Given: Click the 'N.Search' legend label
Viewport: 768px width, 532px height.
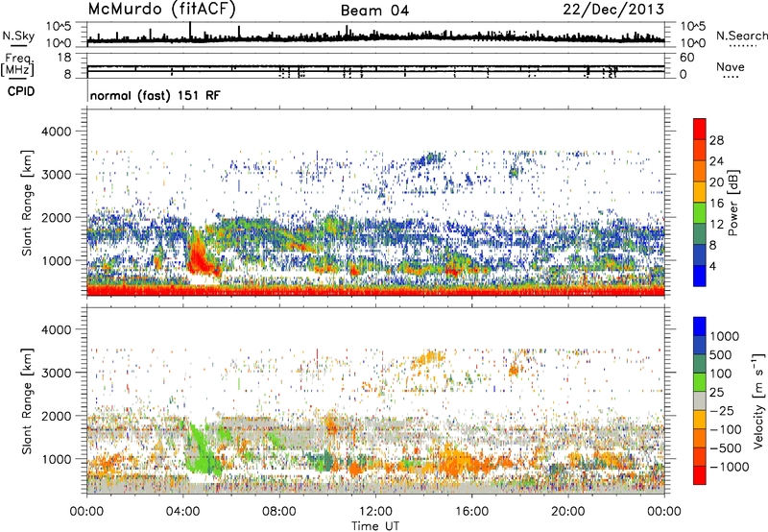Looking at the screenshot, I should point(741,36).
